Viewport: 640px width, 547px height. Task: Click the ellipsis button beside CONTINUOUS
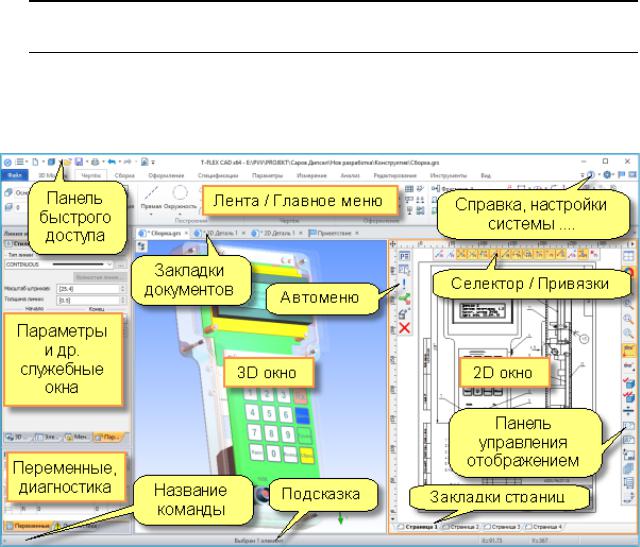coord(120,265)
